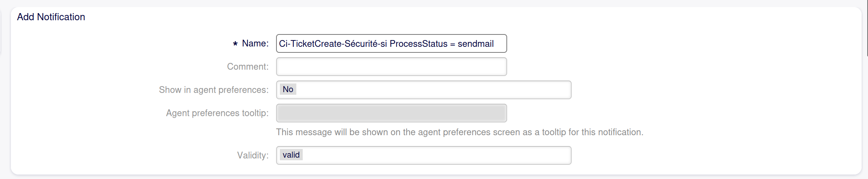The width and height of the screenshot is (868, 179).
Task: Click the tooltip help text below the field
Action: tap(460, 132)
